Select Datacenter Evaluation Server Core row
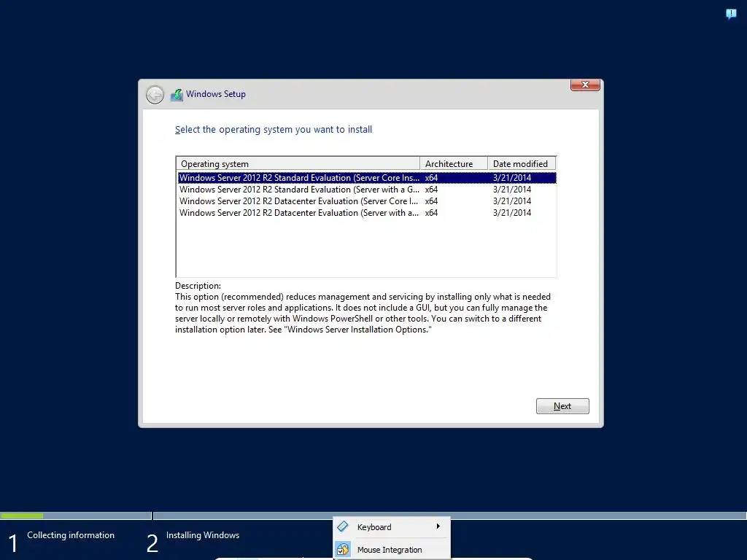Viewport: 747px width, 560px height. [x=366, y=201]
